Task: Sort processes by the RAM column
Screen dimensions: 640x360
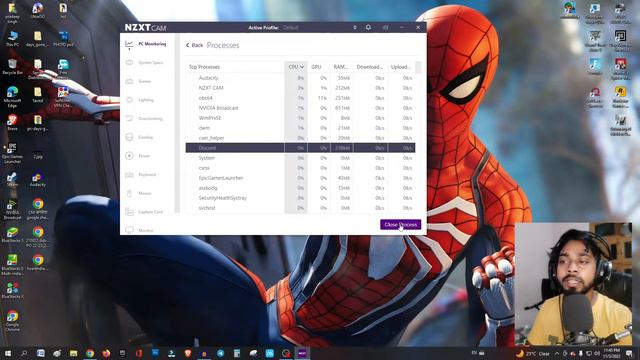Action: [340, 67]
